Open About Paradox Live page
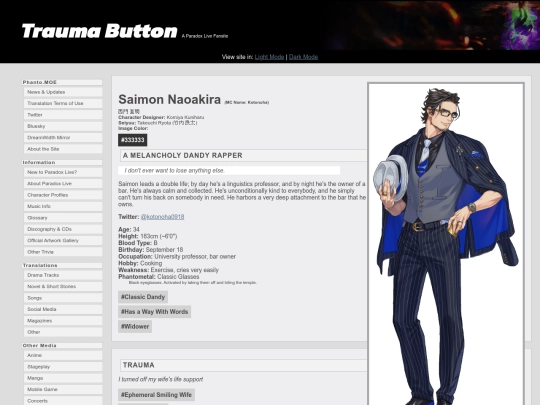Screen dimensions: 540x405 (x=63, y=184)
